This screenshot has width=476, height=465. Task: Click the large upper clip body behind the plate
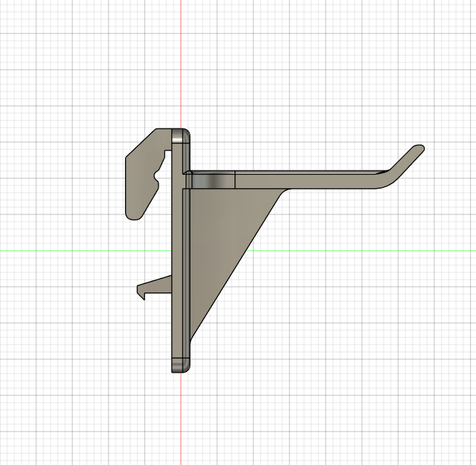tap(143, 179)
